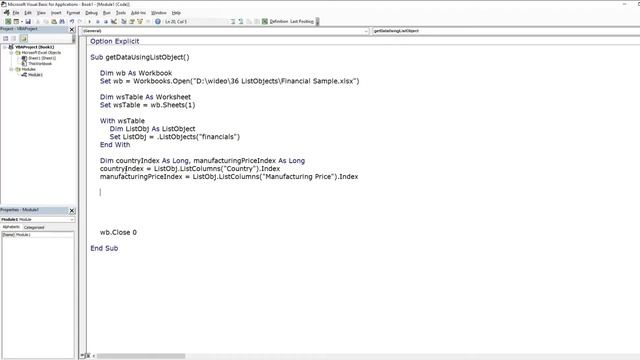
Task: Select Module1 in project tree
Action: (x=35, y=75)
